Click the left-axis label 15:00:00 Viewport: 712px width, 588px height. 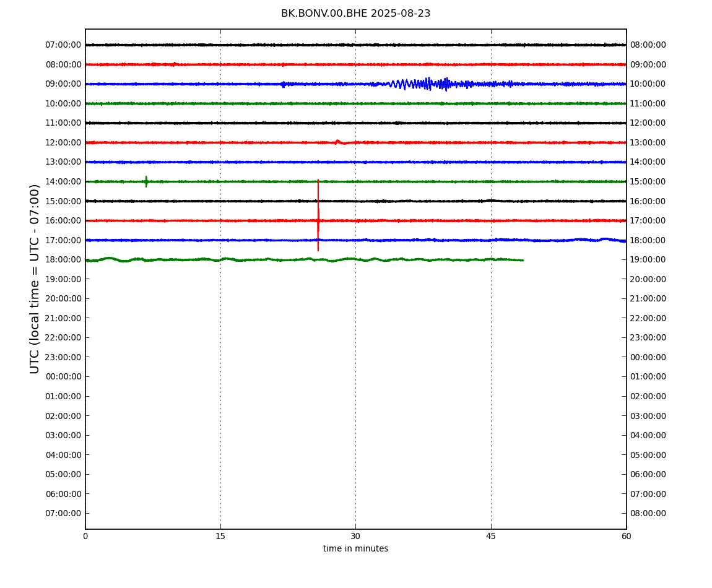[x=64, y=201]
